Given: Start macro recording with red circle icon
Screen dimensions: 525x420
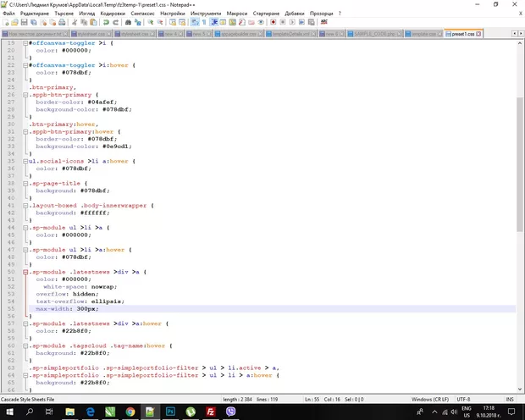Looking at the screenshot, I should (x=274, y=24).
